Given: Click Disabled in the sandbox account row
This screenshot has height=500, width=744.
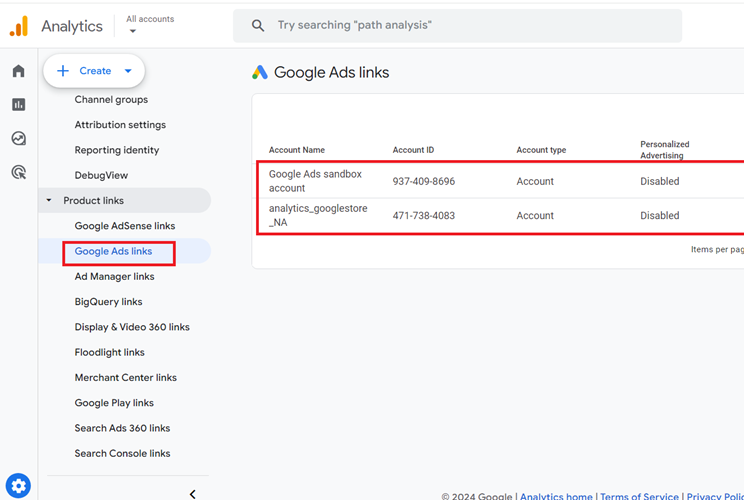Looking at the screenshot, I should pos(660,181).
